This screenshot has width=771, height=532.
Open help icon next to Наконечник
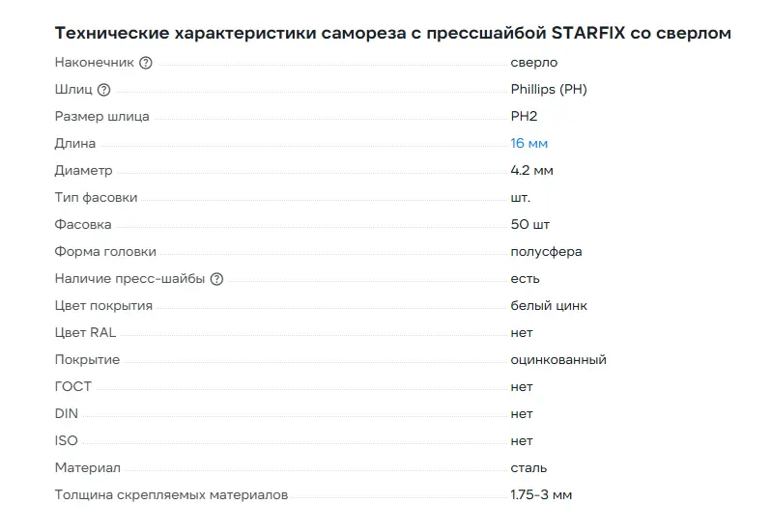pyautogui.click(x=146, y=63)
